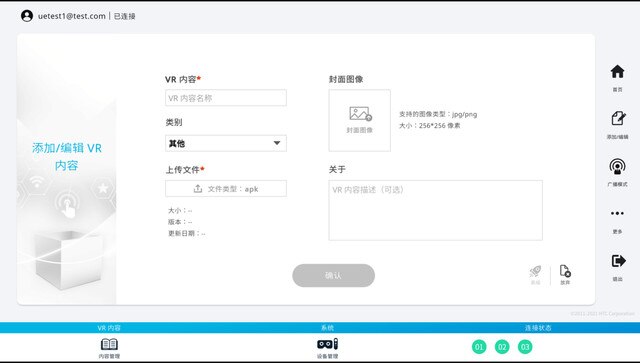
Task: Click the Discard (放弃) file icon
Action: click(x=565, y=271)
